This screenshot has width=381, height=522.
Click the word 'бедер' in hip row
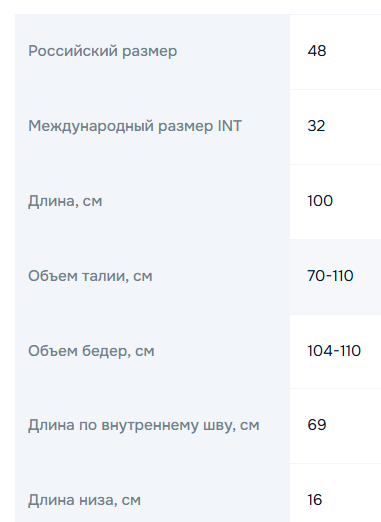[x=106, y=351]
